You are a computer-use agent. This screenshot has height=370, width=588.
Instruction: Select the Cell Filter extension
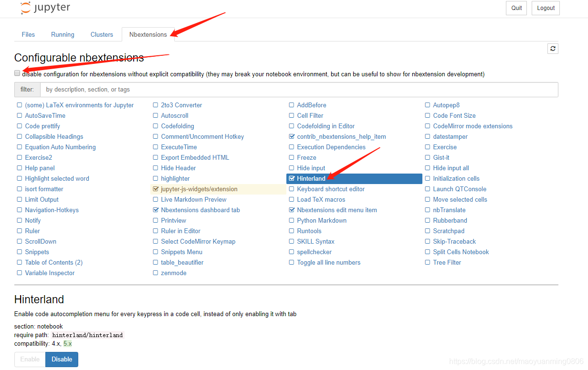[310, 116]
